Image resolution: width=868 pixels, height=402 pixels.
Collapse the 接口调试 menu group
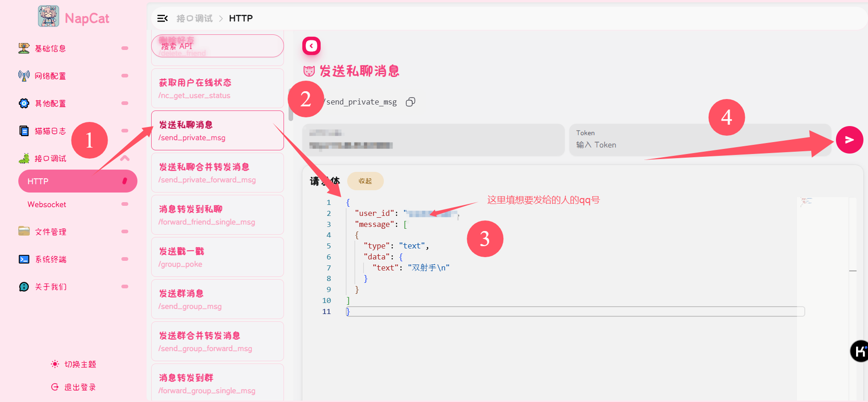click(x=125, y=159)
